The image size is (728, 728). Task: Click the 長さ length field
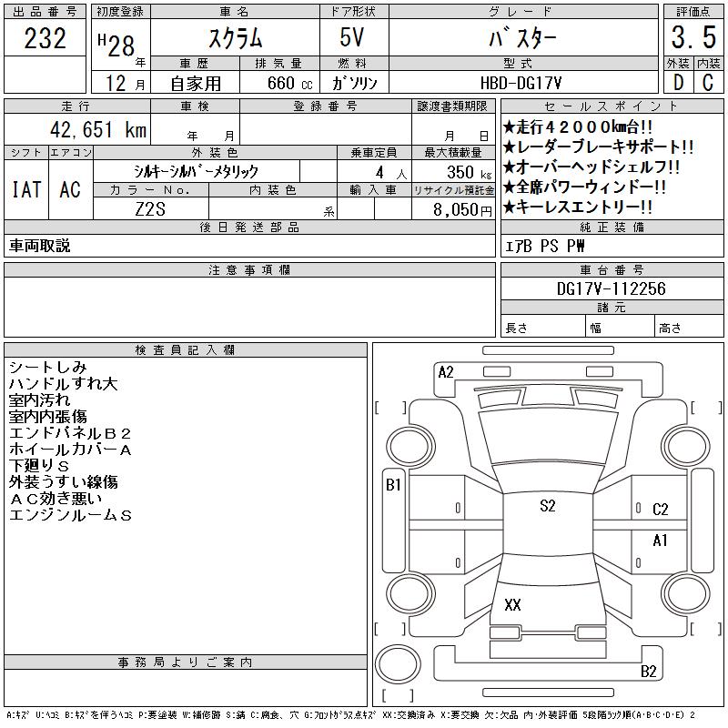pos(542,327)
